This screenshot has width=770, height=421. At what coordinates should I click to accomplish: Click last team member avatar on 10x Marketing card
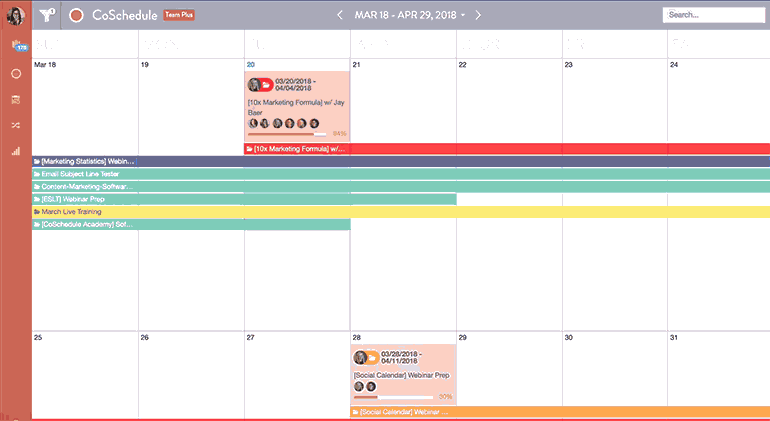point(314,123)
